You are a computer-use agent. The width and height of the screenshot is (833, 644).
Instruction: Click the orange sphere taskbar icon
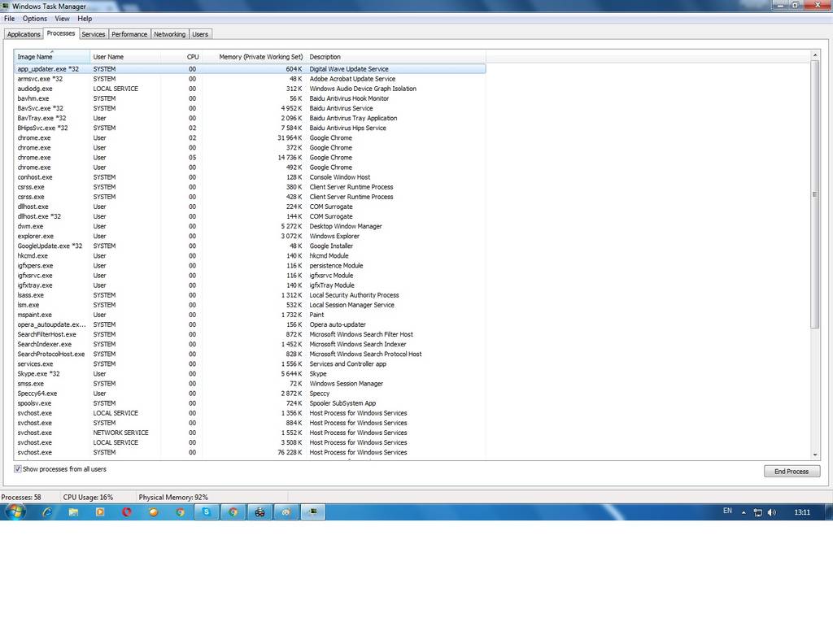pos(153,511)
